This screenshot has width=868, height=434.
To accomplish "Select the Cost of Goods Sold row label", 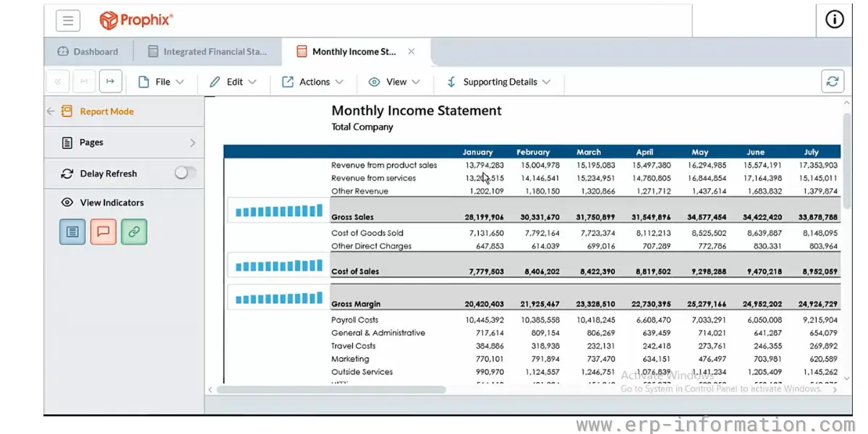I will (x=367, y=233).
